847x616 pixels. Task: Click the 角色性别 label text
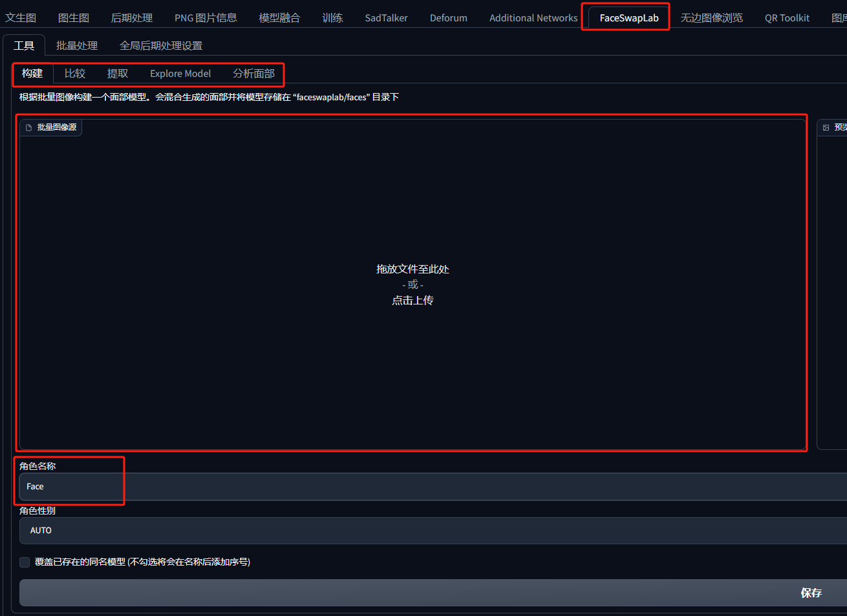pyautogui.click(x=38, y=511)
